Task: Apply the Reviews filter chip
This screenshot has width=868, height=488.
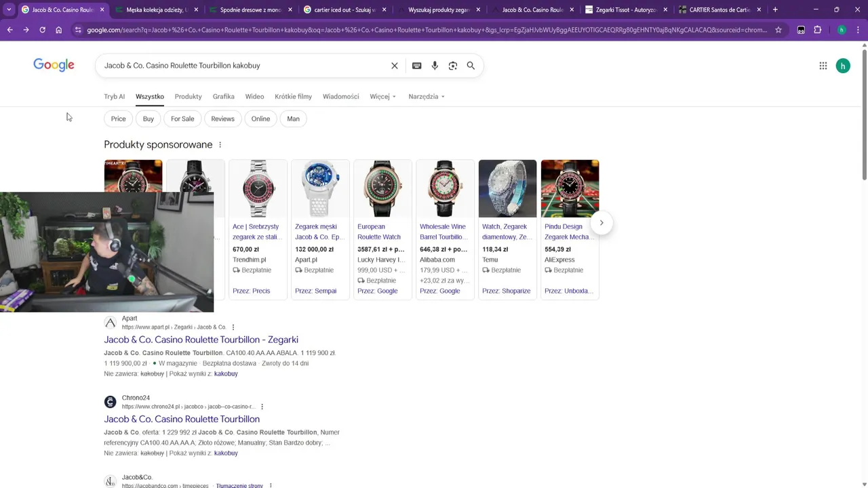Action: [x=222, y=119]
